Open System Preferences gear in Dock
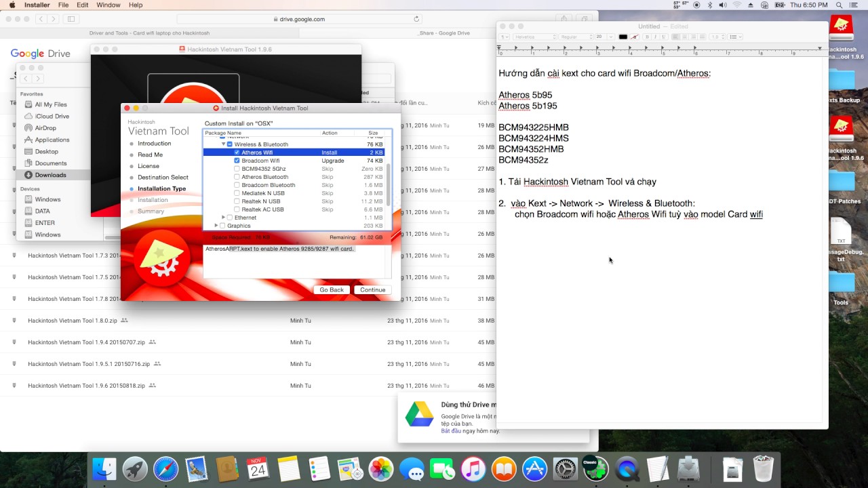This screenshot has height=488, width=868. coord(566,469)
